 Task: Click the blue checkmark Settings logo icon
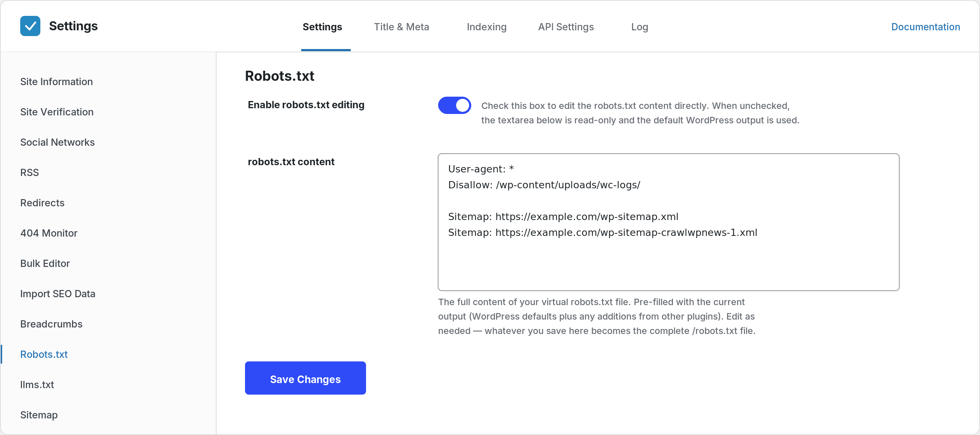(30, 26)
